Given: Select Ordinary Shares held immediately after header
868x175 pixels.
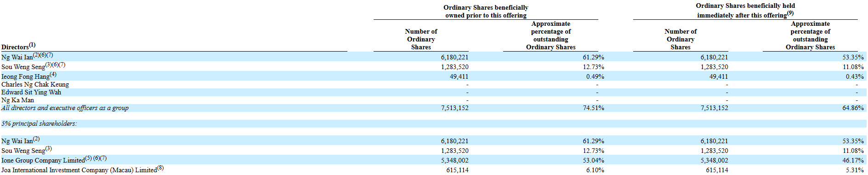Looking at the screenshot, I should pos(745,11).
